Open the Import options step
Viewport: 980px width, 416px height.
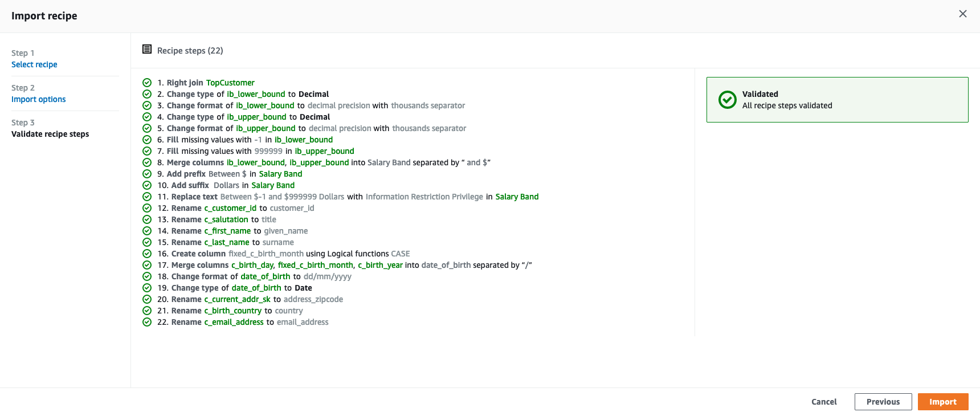pyautogui.click(x=39, y=99)
